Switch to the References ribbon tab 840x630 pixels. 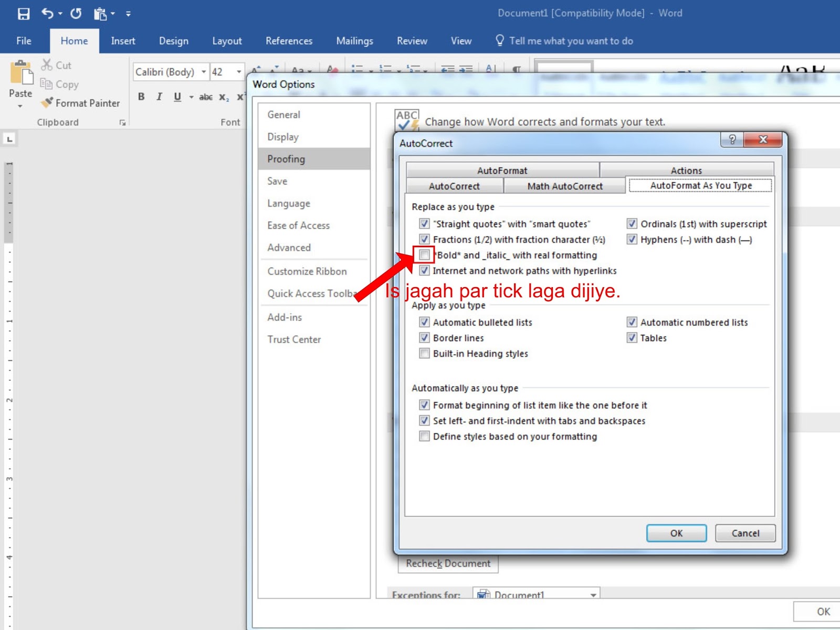tap(289, 41)
